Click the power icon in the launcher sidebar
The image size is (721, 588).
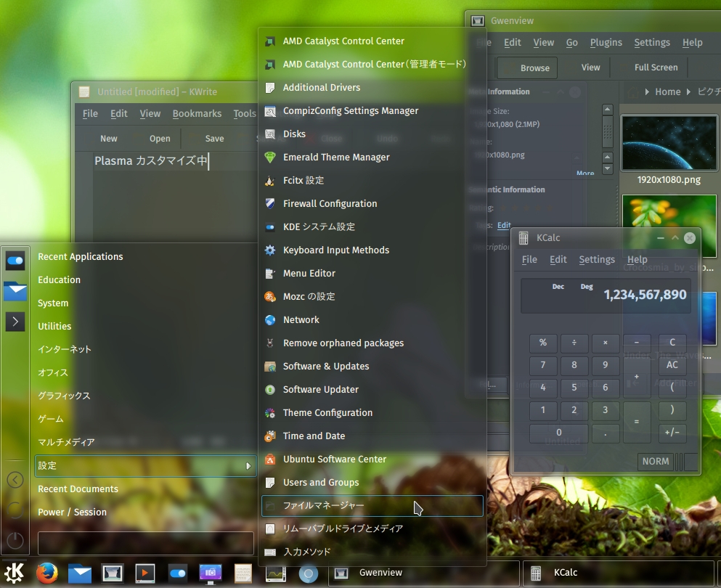[15, 540]
